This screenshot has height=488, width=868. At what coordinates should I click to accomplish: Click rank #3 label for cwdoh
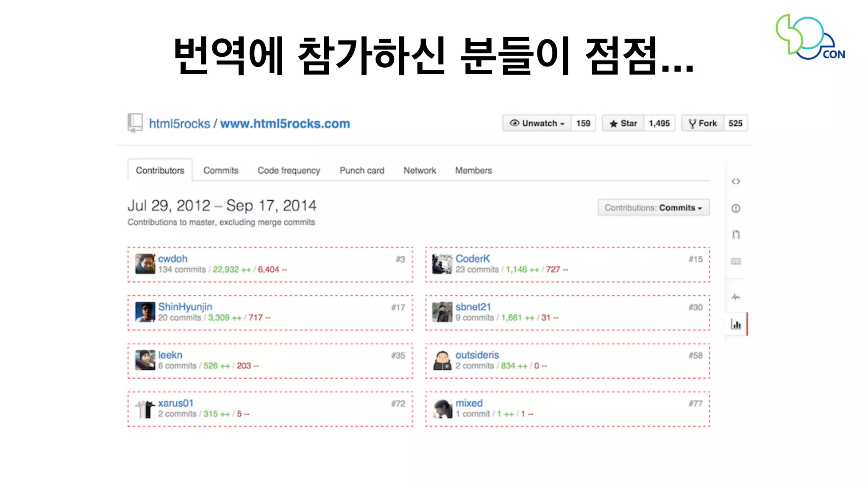(401, 259)
